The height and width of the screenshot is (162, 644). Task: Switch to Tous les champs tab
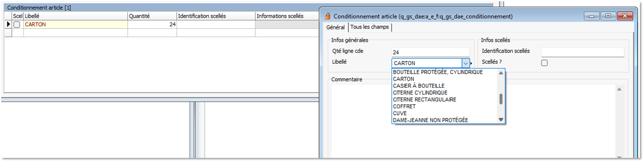[369, 27]
